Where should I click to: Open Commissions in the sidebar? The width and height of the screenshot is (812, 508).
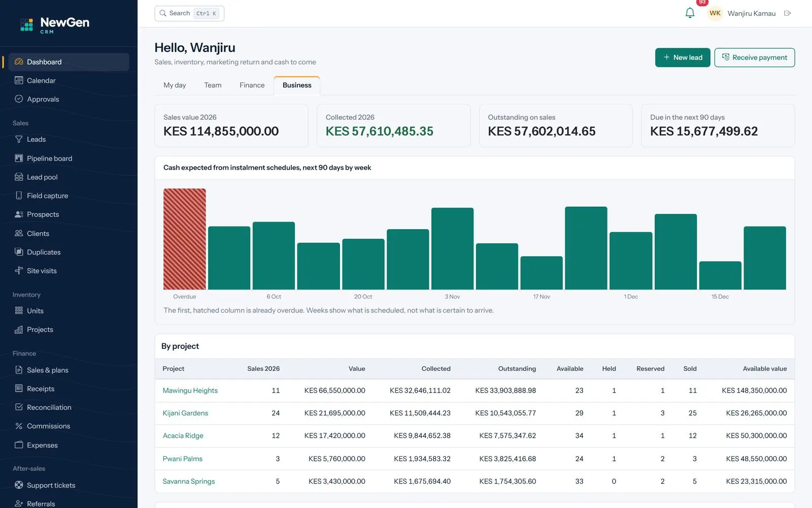tap(69, 426)
